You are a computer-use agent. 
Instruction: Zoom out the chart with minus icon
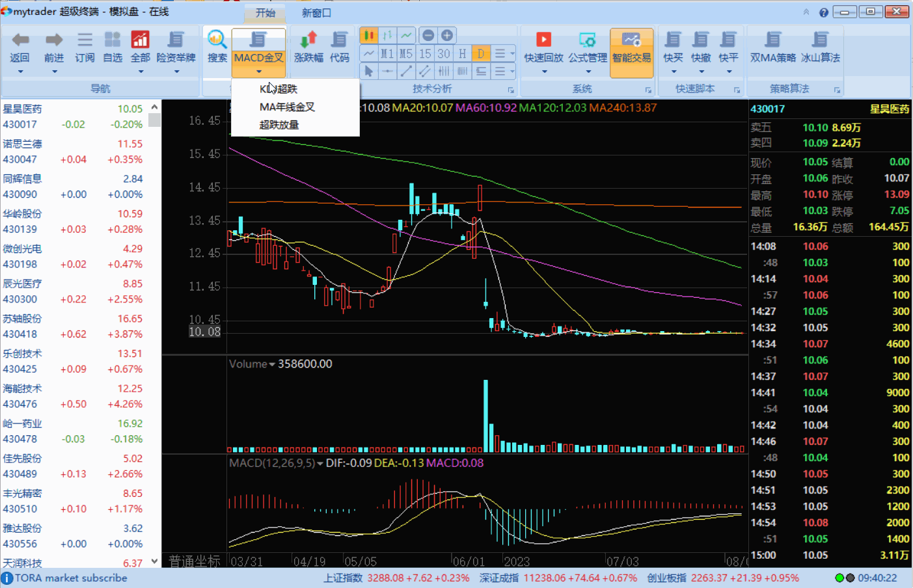pyautogui.click(x=428, y=35)
